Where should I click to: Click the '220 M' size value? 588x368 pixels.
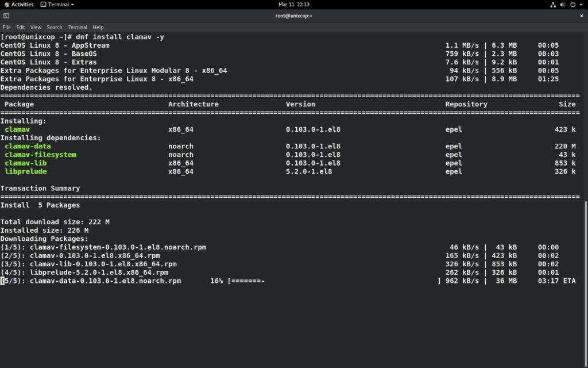(565, 147)
